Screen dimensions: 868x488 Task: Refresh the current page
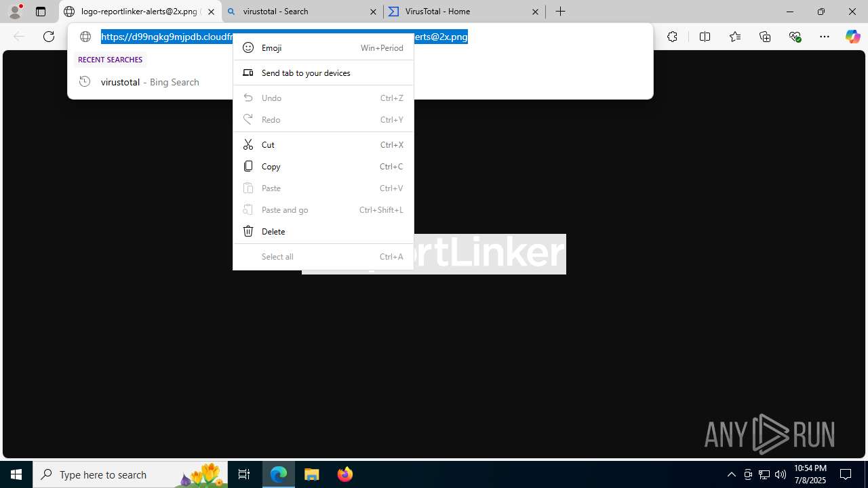(x=49, y=37)
